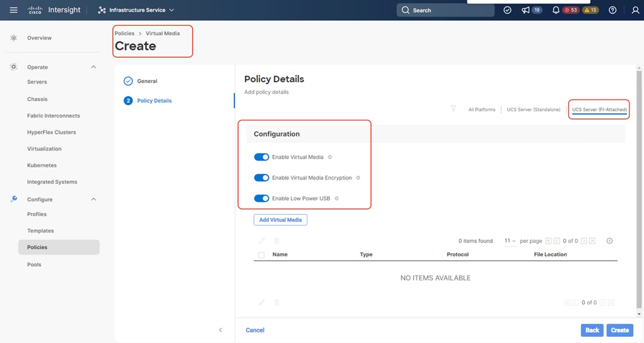
Task: Sort by Type column header
Action: coord(366,254)
